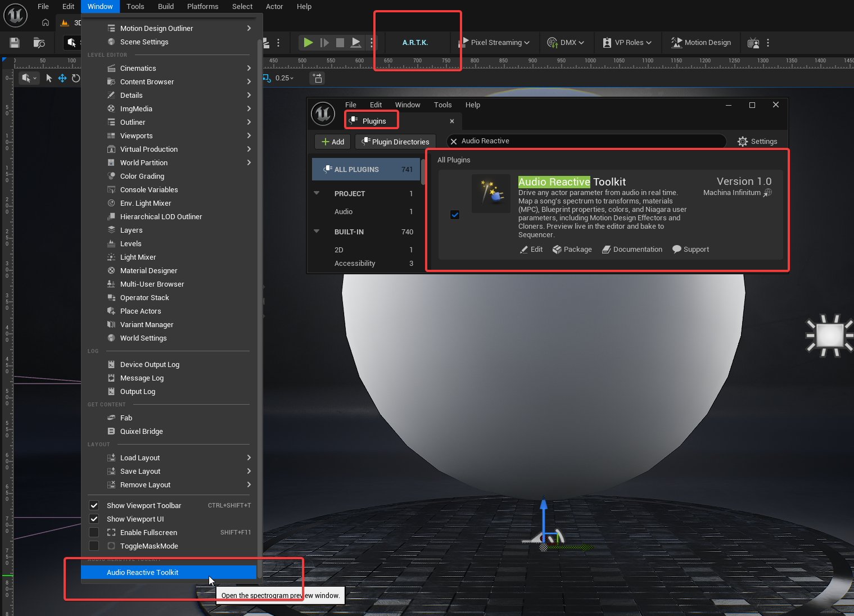This screenshot has height=616, width=854.
Task: Save the current level with the floppy disk icon
Action: [15, 43]
